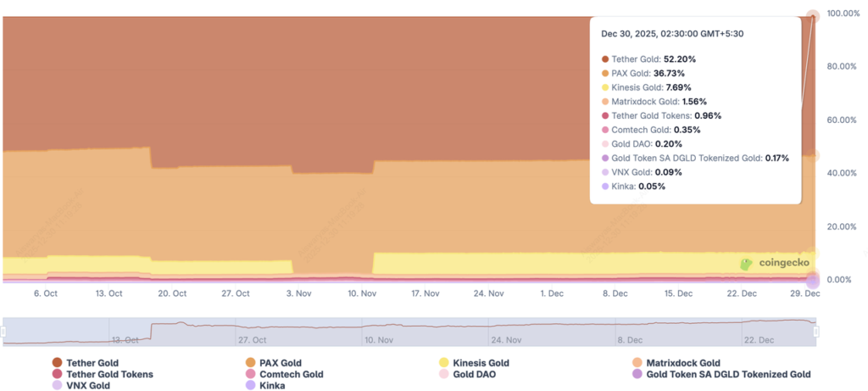Click navigator timeline at 10. Nov
The height and width of the screenshot is (391, 868).
coord(378,332)
